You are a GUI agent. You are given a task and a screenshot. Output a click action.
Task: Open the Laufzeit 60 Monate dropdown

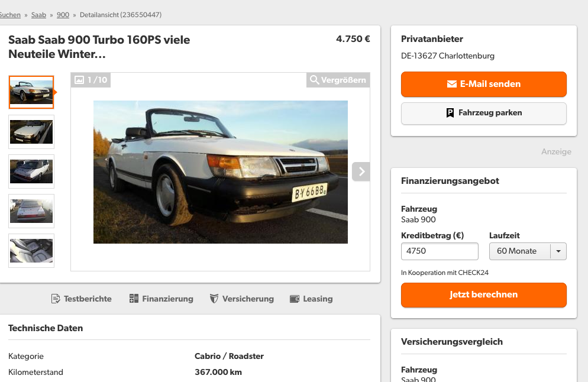528,251
